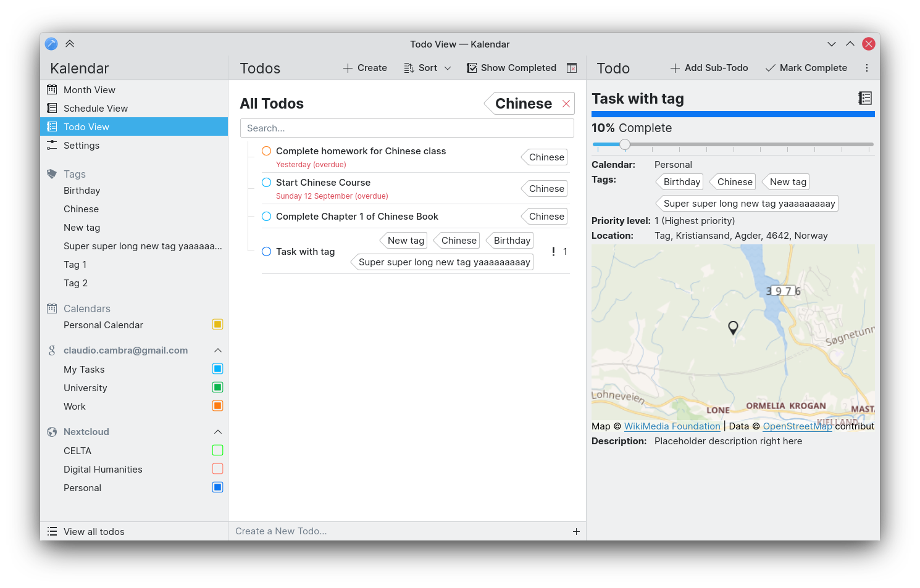The height and width of the screenshot is (588, 920).
Task: Click the table layout icon next to Show Completed
Action: [572, 68]
